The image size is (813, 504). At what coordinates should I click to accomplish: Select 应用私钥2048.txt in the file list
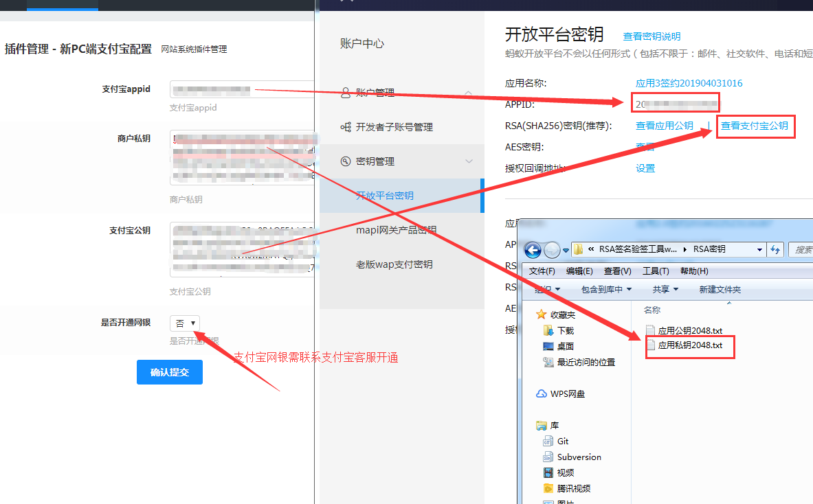pos(689,345)
